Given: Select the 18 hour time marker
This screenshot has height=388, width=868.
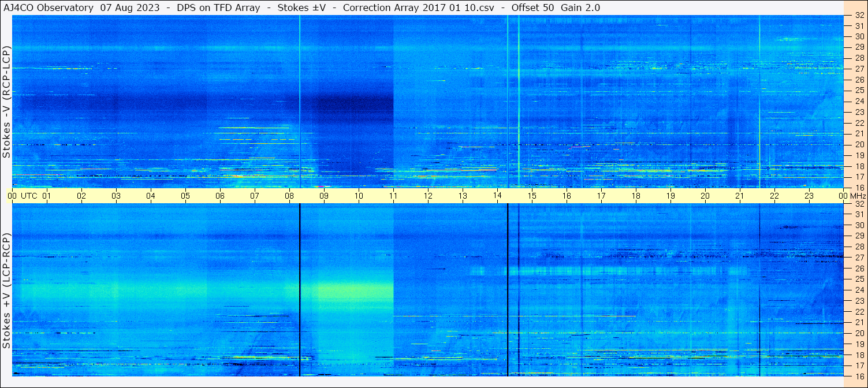Looking at the screenshot, I should pos(636,196).
